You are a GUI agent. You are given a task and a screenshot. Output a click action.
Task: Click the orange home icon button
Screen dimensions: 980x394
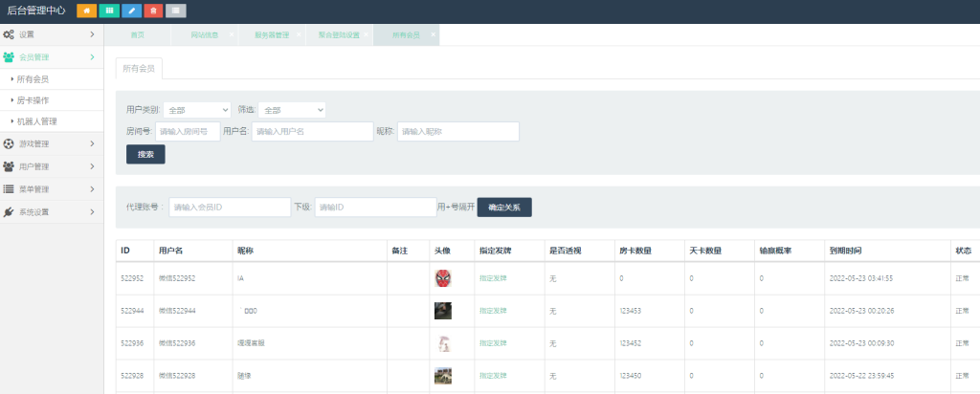click(x=86, y=11)
